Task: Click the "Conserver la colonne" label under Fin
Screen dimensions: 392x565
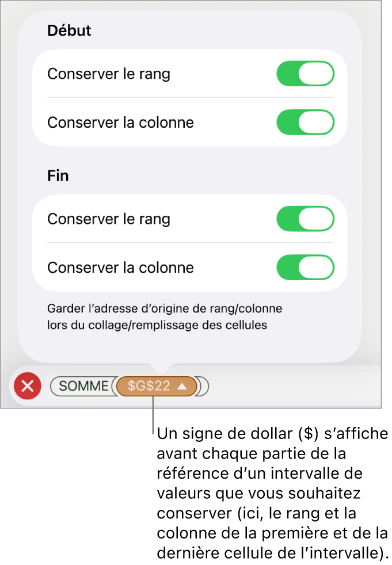Action: [x=120, y=268]
